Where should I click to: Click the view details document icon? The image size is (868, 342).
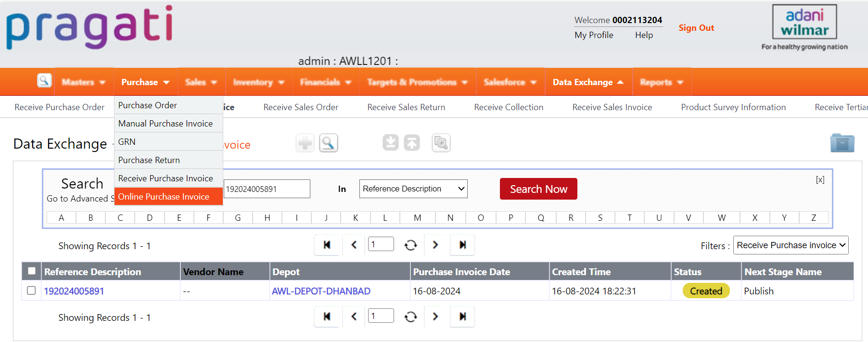[441, 143]
